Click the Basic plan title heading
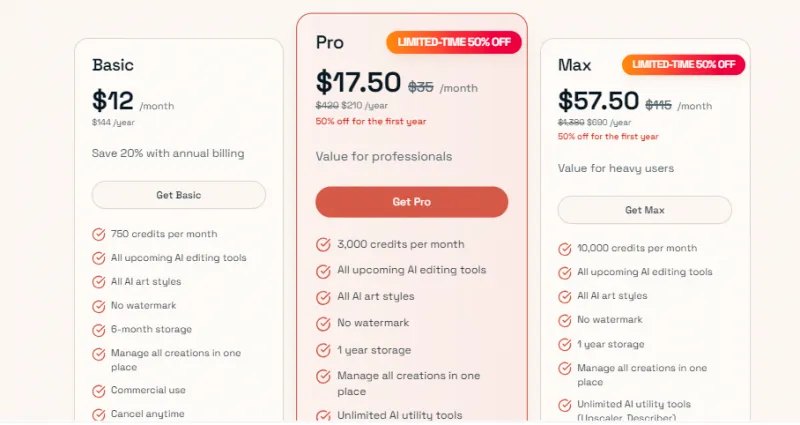 (113, 65)
